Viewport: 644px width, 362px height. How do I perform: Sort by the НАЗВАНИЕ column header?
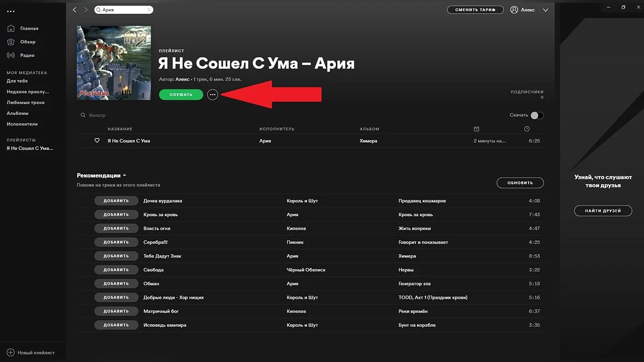click(120, 129)
